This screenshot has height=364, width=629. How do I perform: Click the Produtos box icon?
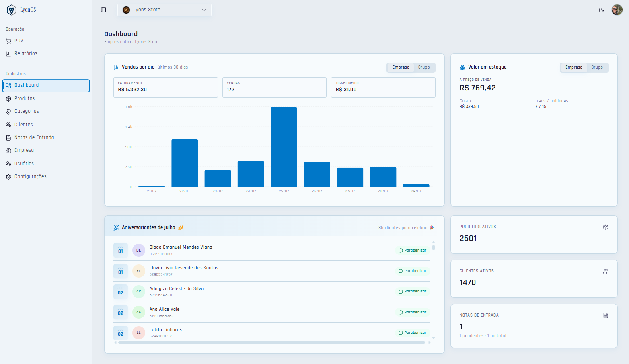coord(8,99)
